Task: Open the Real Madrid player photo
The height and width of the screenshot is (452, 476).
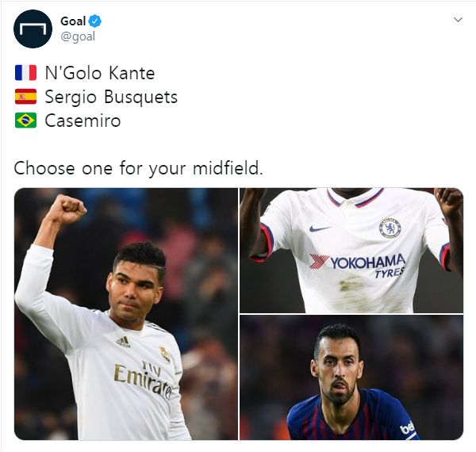Action: [x=126, y=314]
